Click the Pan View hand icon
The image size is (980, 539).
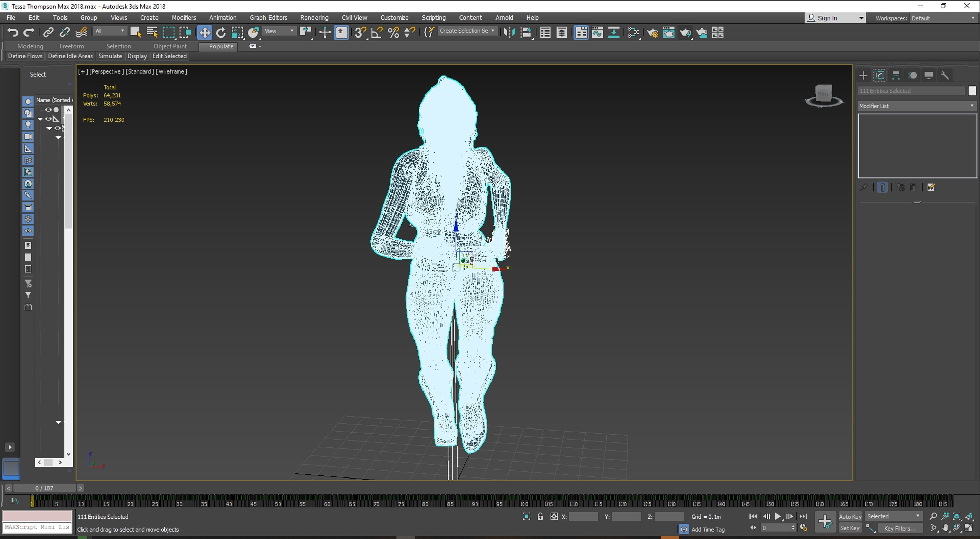tap(945, 528)
